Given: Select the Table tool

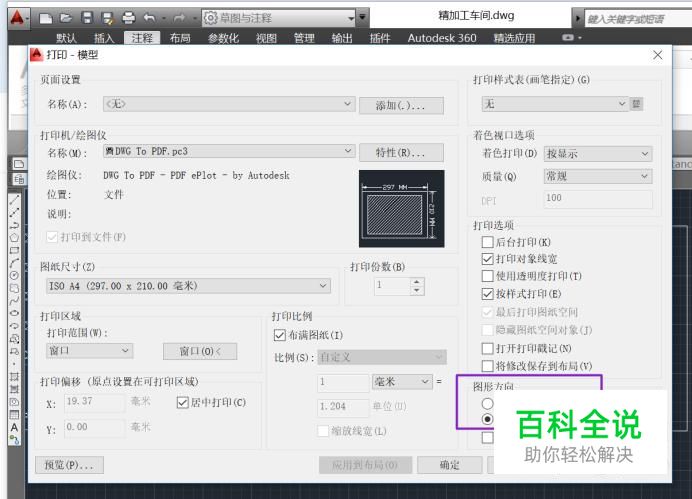Looking at the screenshot, I should pos(15,415).
